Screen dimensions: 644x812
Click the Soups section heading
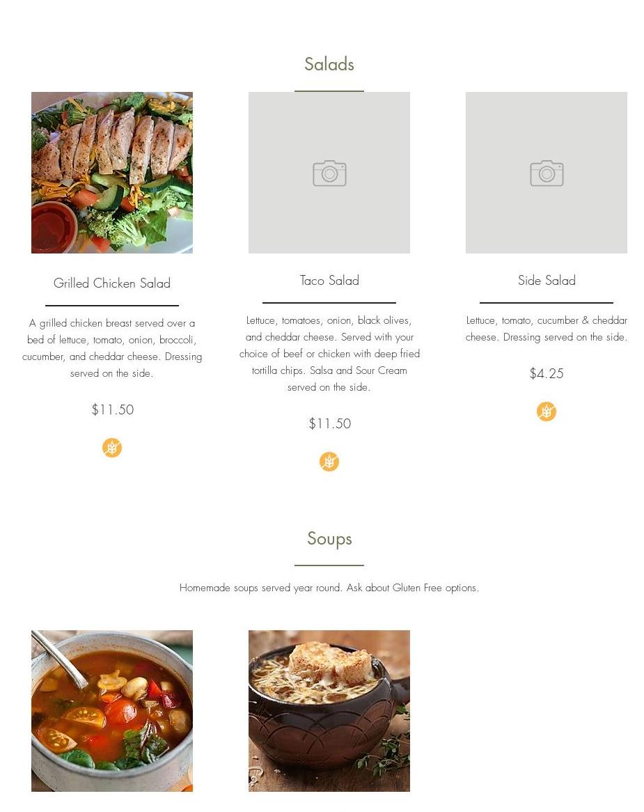pyautogui.click(x=329, y=539)
